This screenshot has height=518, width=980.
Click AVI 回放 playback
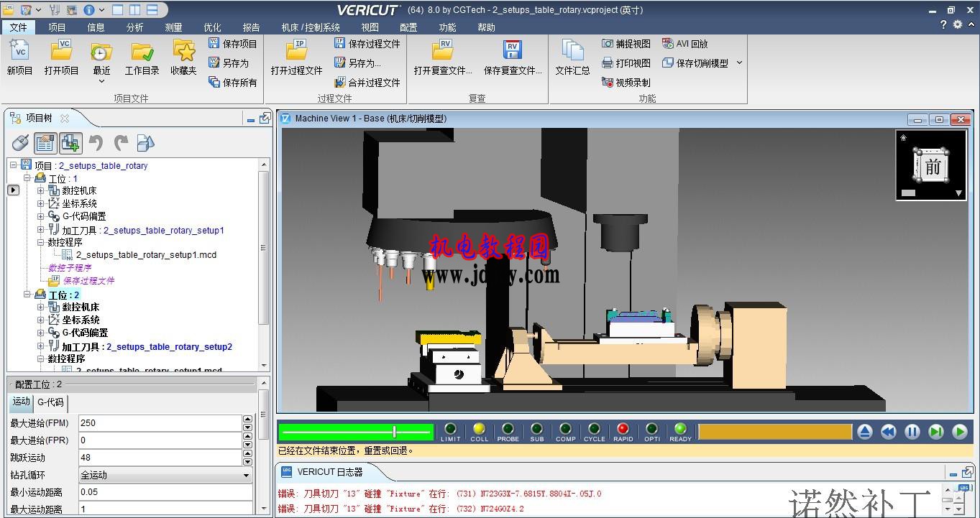pyautogui.click(x=685, y=44)
